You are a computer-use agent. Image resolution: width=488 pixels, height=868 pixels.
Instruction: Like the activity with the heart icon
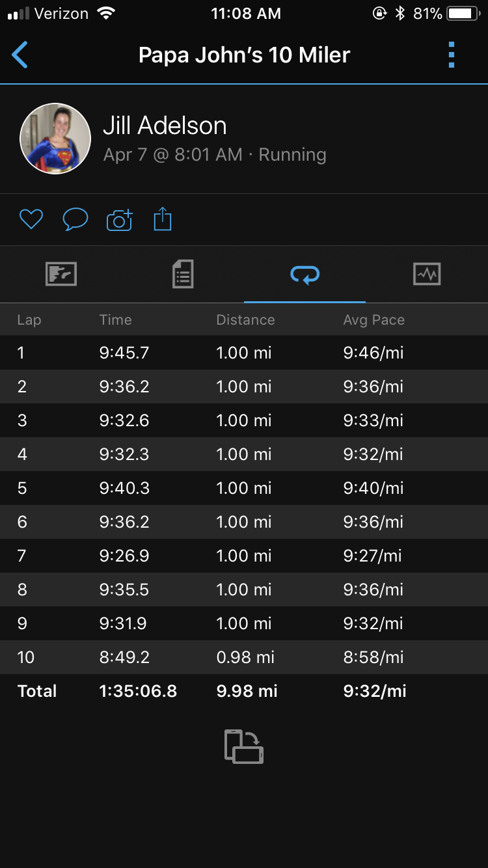coord(31,220)
